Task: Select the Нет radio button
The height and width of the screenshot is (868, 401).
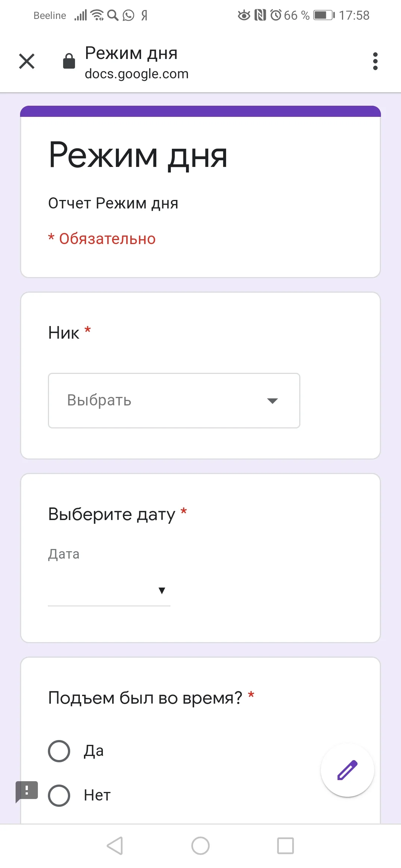Action: [59, 795]
